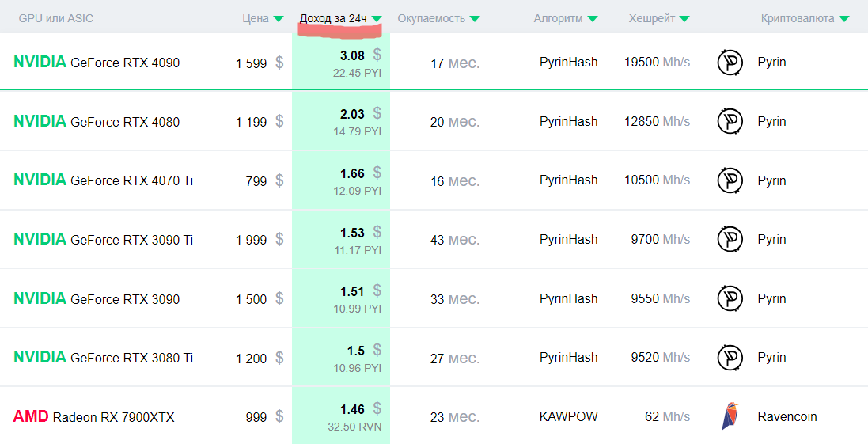Click the Pyrin coin icon in RTX 3090 Ti row
This screenshot has width=868, height=444.
[730, 239]
